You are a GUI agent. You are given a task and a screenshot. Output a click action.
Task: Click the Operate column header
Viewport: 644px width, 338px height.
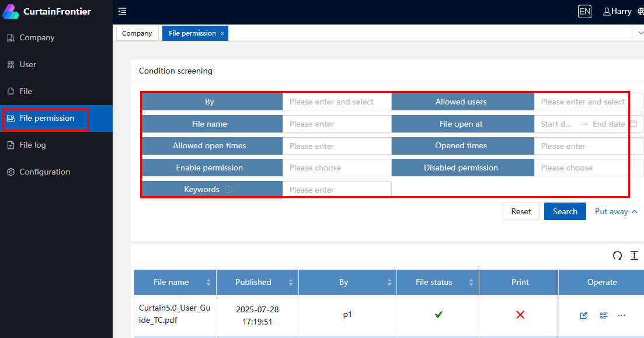[602, 282]
